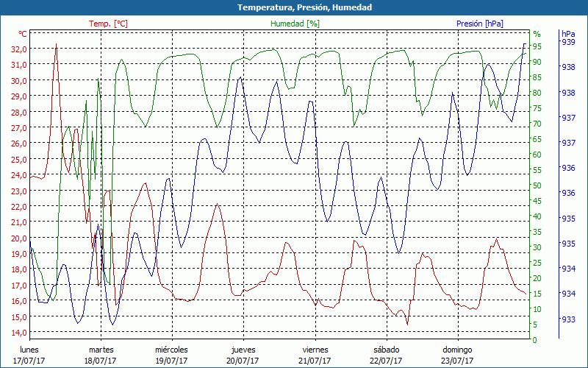
Task: Click the 32,0 temperature axis value
Action: click(18, 49)
